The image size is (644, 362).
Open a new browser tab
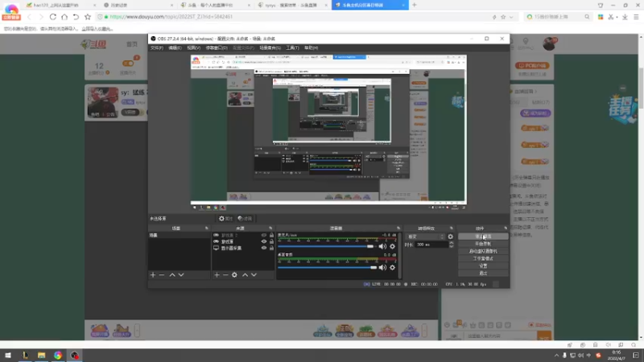point(415,5)
